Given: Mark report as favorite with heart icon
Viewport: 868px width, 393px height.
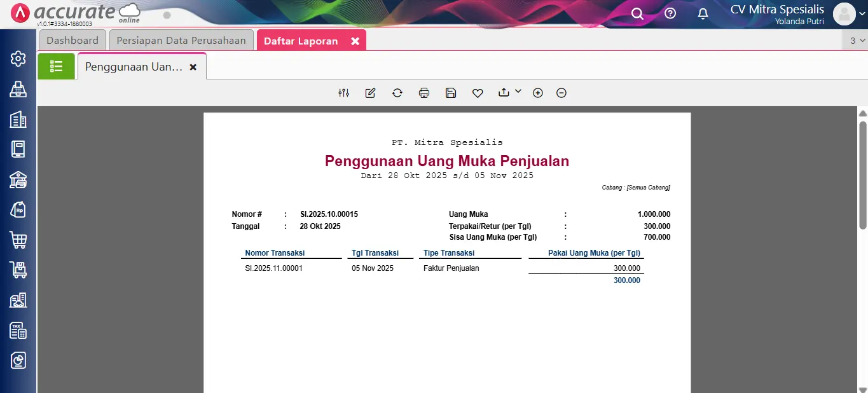Looking at the screenshot, I should point(478,93).
